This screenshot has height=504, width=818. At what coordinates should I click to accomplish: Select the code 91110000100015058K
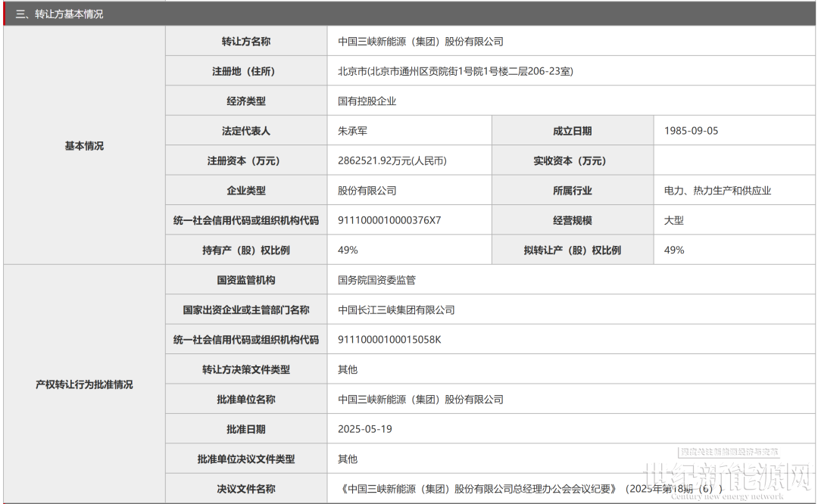[x=389, y=340]
